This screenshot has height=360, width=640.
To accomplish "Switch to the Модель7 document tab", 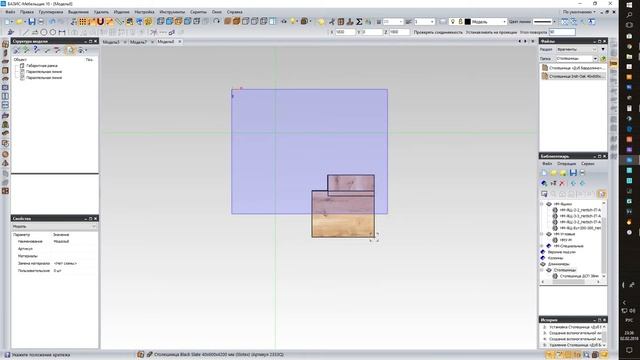I will click(x=138, y=42).
